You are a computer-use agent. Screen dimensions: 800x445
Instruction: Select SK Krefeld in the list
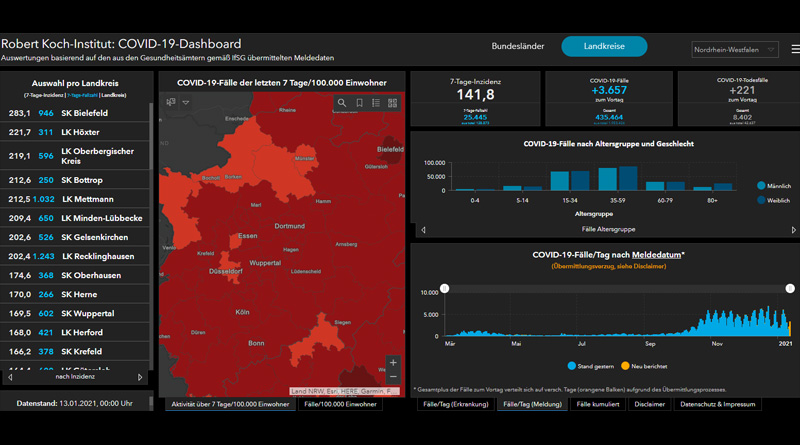pyautogui.click(x=74, y=352)
